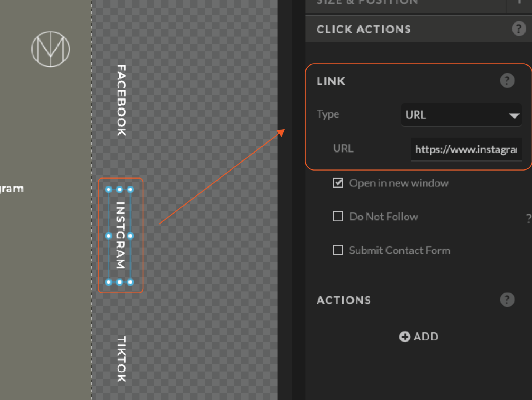Click the plus icon next to Size & Position

[519, 2]
